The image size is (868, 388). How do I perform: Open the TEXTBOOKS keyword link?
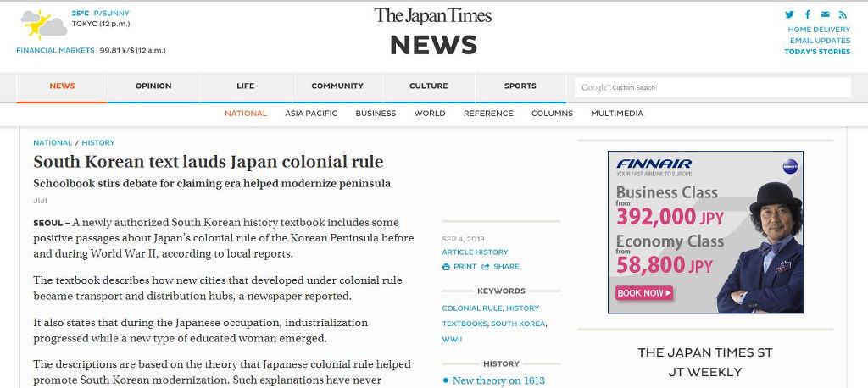point(465,324)
